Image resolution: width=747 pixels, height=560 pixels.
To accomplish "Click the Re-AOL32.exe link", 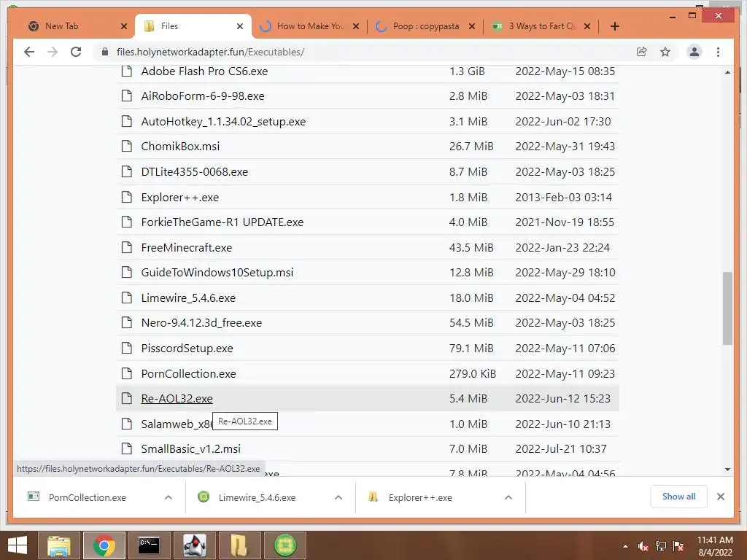I will pyautogui.click(x=177, y=399).
